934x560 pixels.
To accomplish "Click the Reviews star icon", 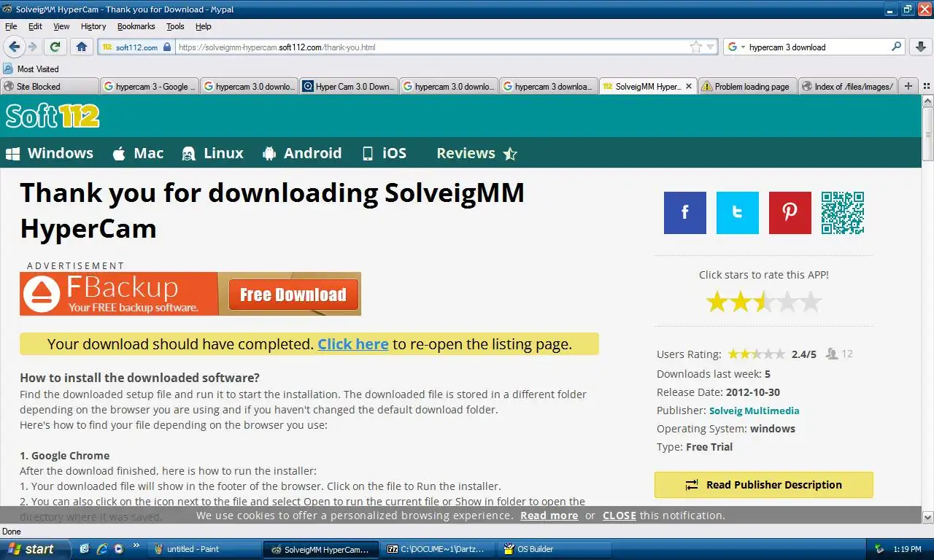I will point(510,154).
